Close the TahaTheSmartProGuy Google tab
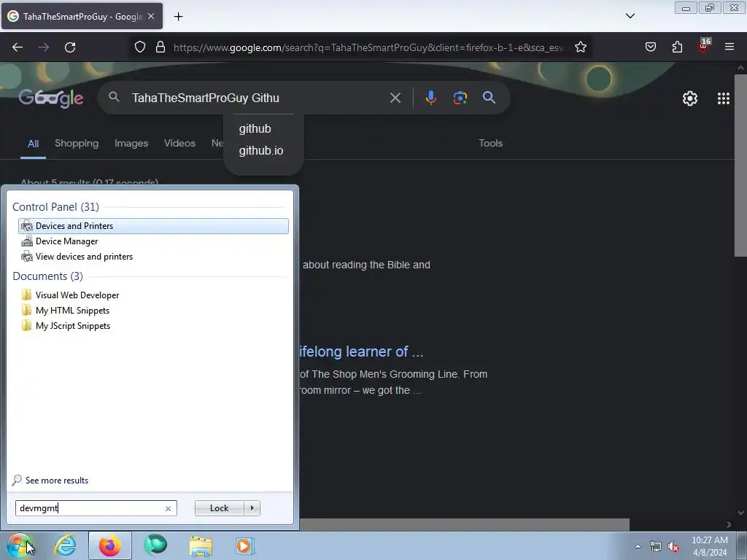The height and width of the screenshot is (560, 747). click(151, 16)
